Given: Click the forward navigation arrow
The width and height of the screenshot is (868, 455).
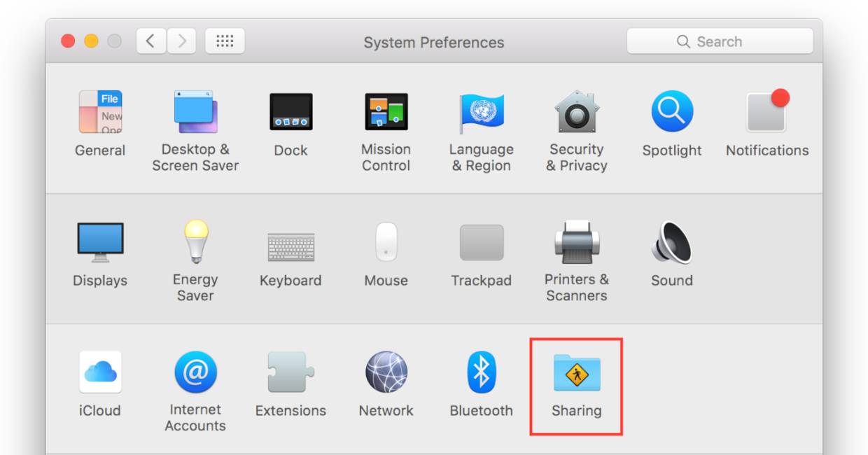Looking at the screenshot, I should coord(181,41).
